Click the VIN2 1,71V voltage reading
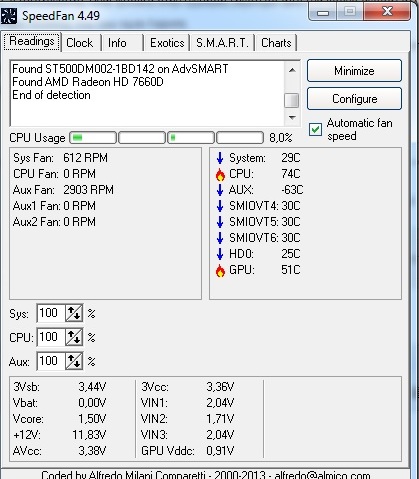Image resolution: width=419 pixels, height=479 pixels. click(188, 419)
